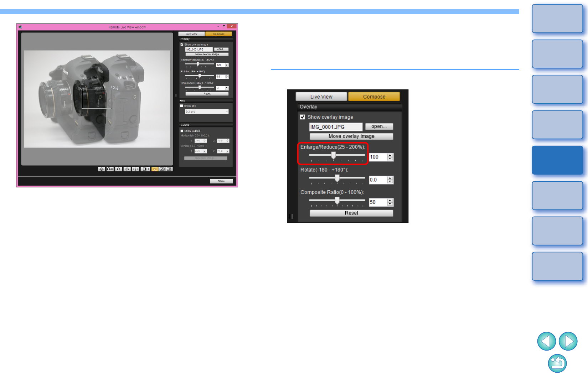The height and width of the screenshot is (373, 588).
Task: Decrease Rotate value with down arrow in enlarged panel
Action: [x=390, y=182]
